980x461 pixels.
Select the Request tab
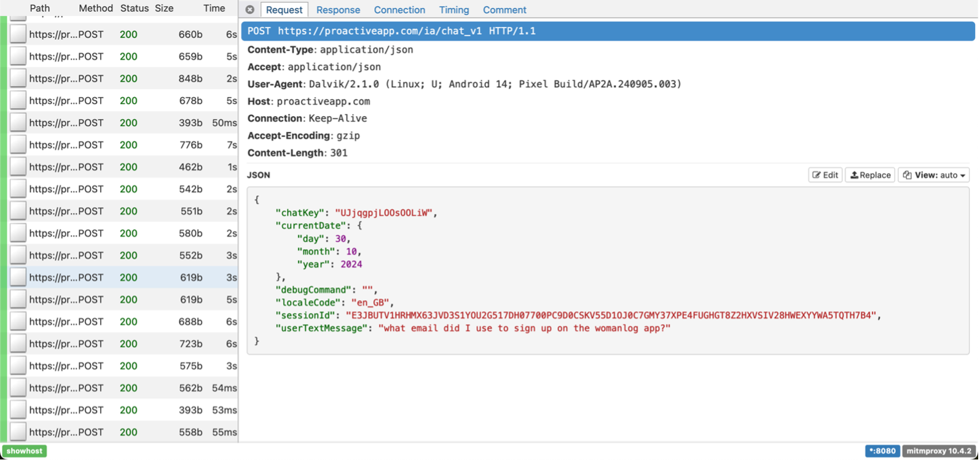point(284,10)
